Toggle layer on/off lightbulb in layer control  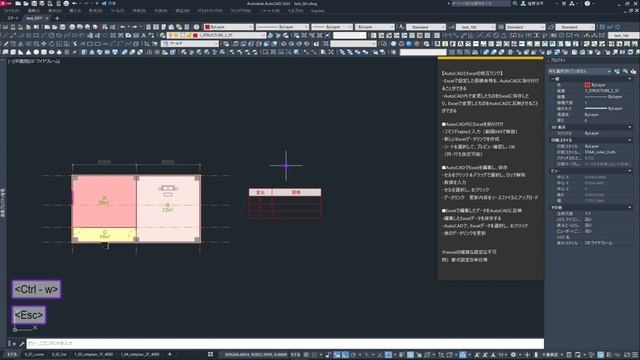pyautogui.click(x=170, y=36)
